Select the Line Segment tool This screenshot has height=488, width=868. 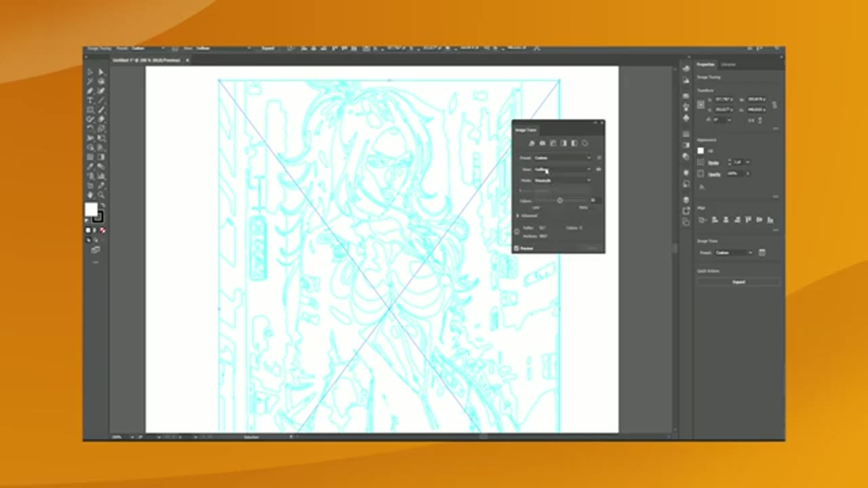click(x=101, y=100)
